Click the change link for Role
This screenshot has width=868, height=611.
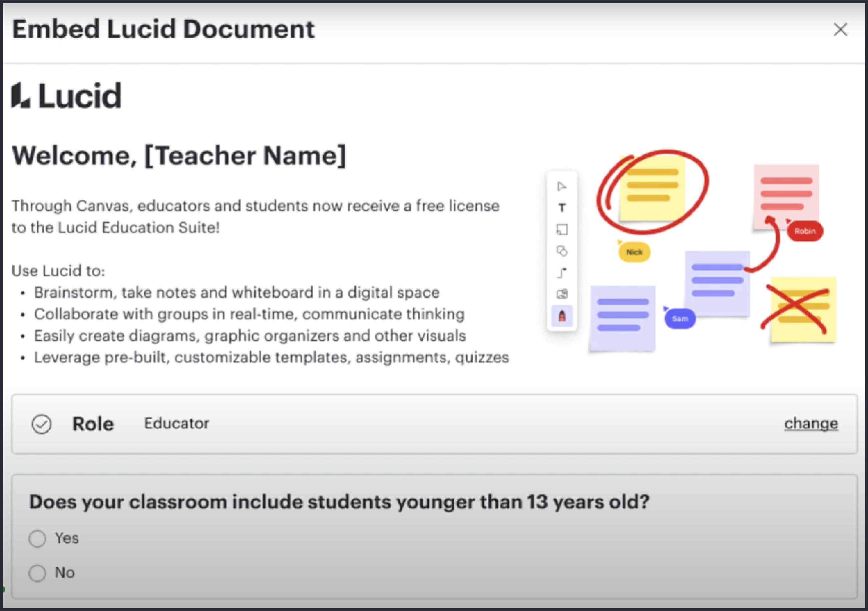click(811, 424)
